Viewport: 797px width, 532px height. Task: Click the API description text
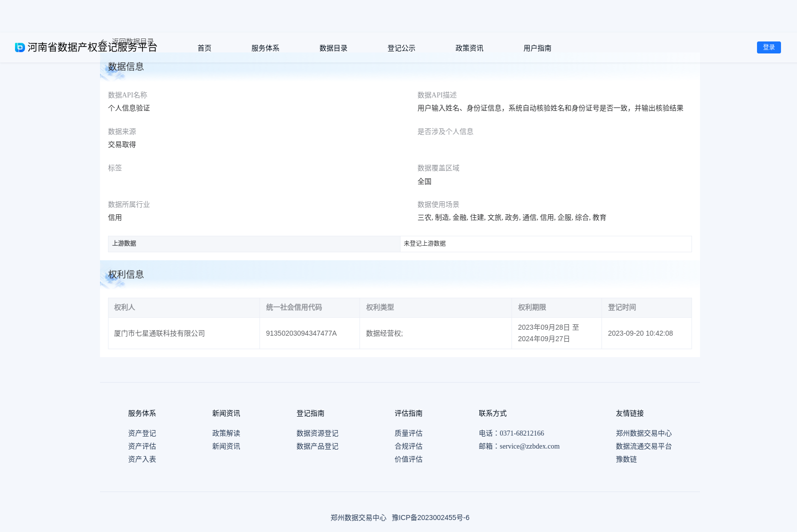coord(550,108)
